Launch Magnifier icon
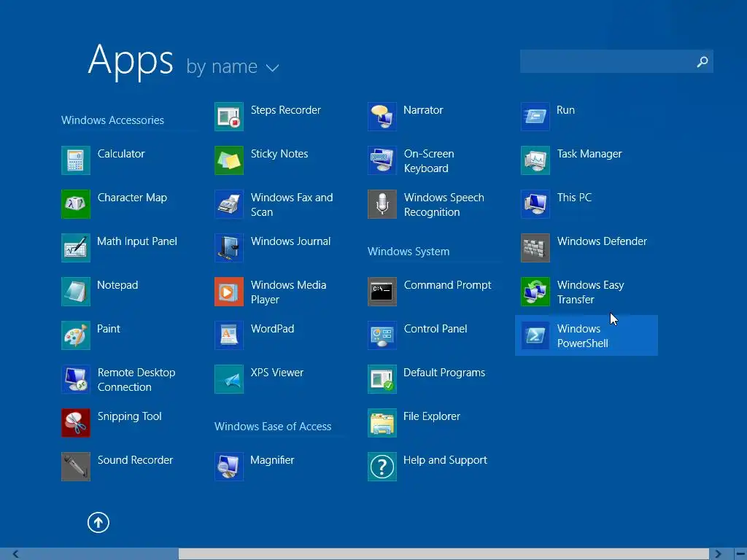 point(229,467)
